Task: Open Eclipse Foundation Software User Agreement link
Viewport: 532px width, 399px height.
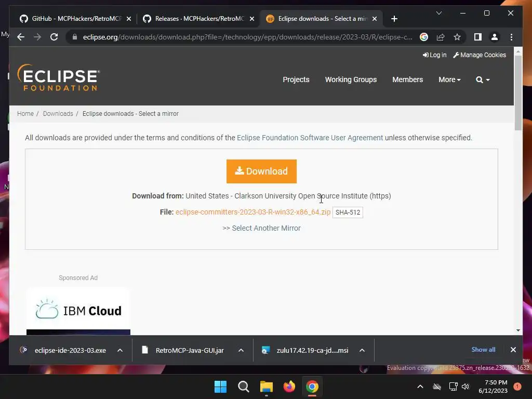Action: click(310, 138)
